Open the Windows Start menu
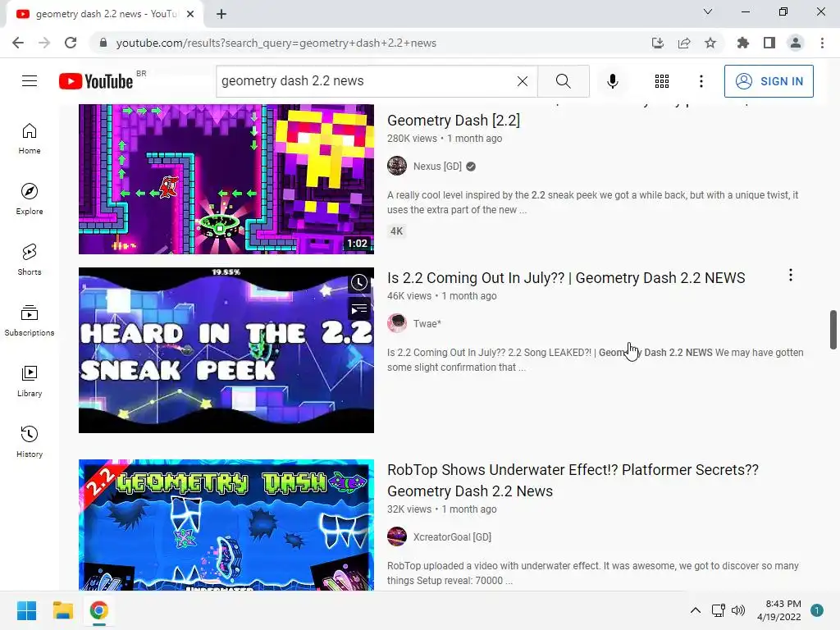The height and width of the screenshot is (630, 840). (x=26, y=610)
